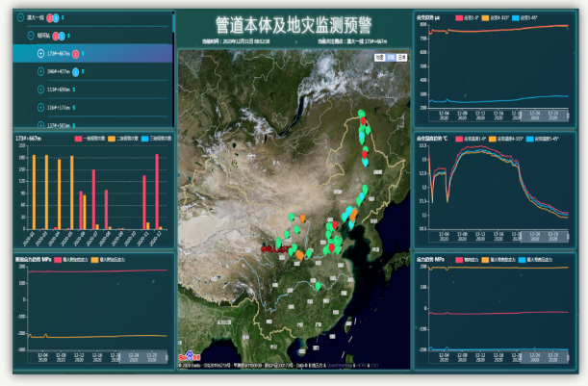The height and width of the screenshot is (386, 588).
Task: Collapse the station node under 漠大一线
Action: point(31,36)
